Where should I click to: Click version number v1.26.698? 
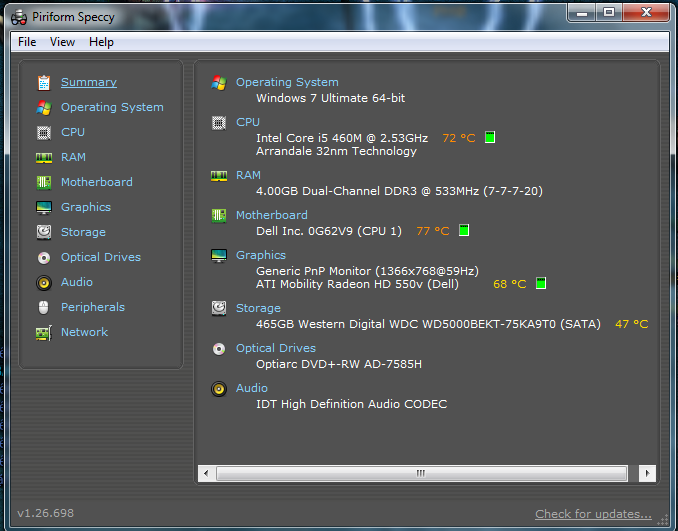(45, 513)
